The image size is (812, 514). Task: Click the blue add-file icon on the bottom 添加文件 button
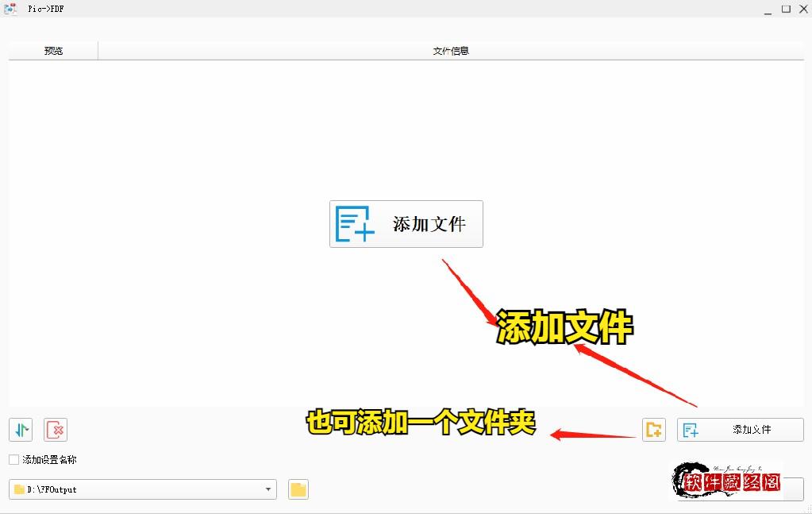tap(691, 429)
